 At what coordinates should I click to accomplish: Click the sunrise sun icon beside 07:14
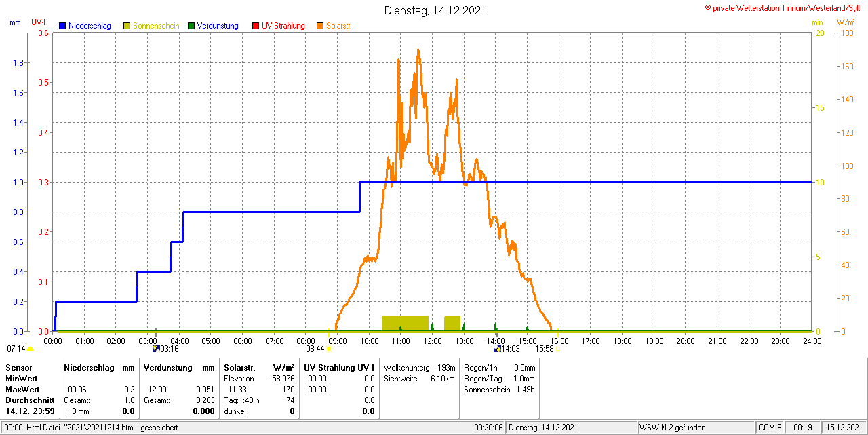tap(31, 349)
